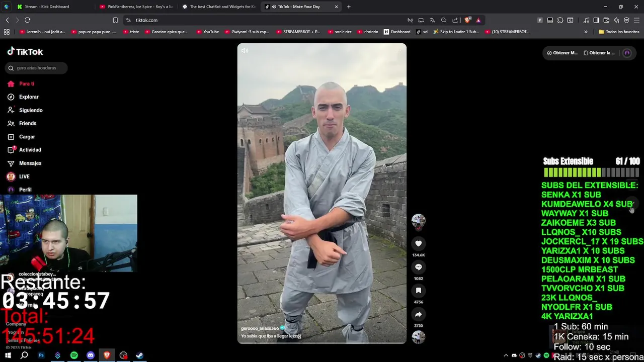Screen dimensions: 644x362
Task: Click the Obtener M... button
Action: (x=562, y=53)
